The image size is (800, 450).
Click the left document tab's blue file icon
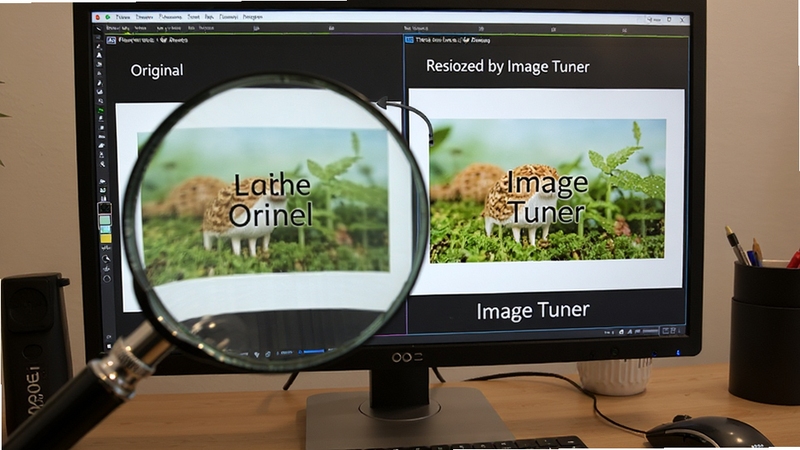[x=111, y=40]
